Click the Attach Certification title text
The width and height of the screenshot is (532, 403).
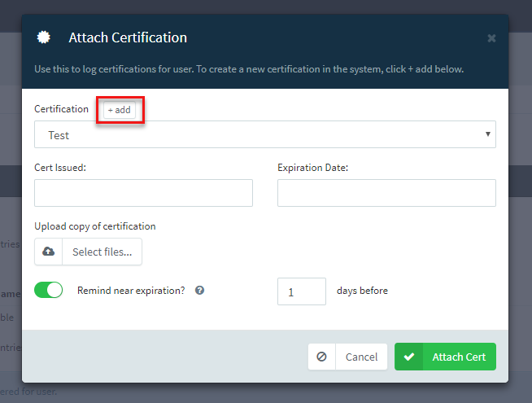click(128, 37)
